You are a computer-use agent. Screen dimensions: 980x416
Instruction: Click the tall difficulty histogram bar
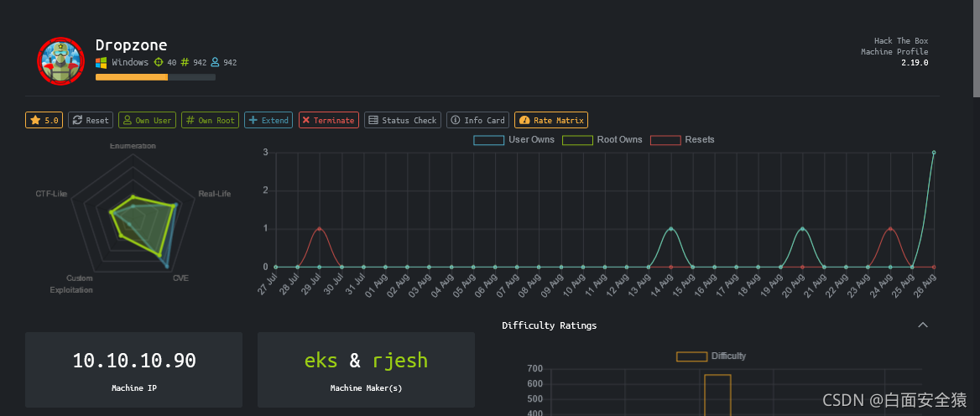point(717,395)
